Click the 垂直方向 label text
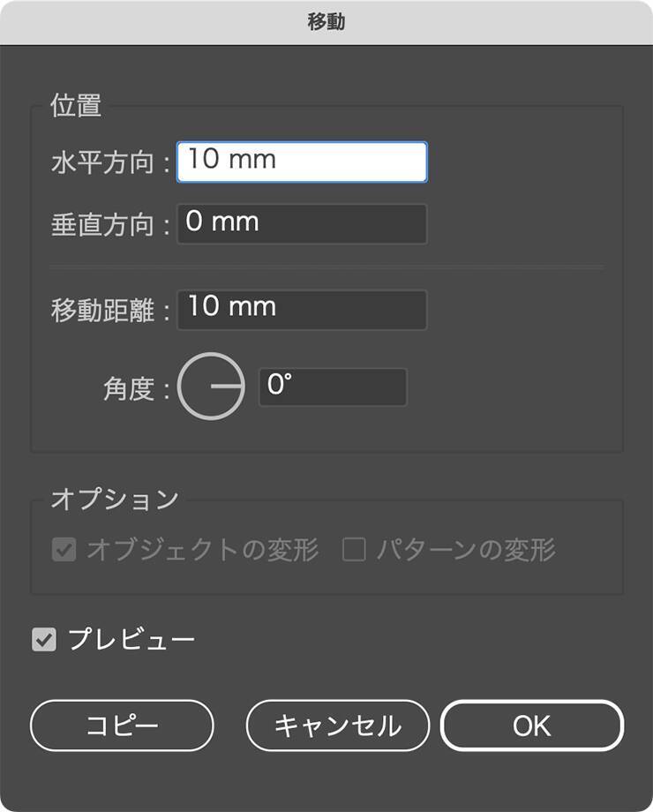Screen dimensions: 653x812 102,225
